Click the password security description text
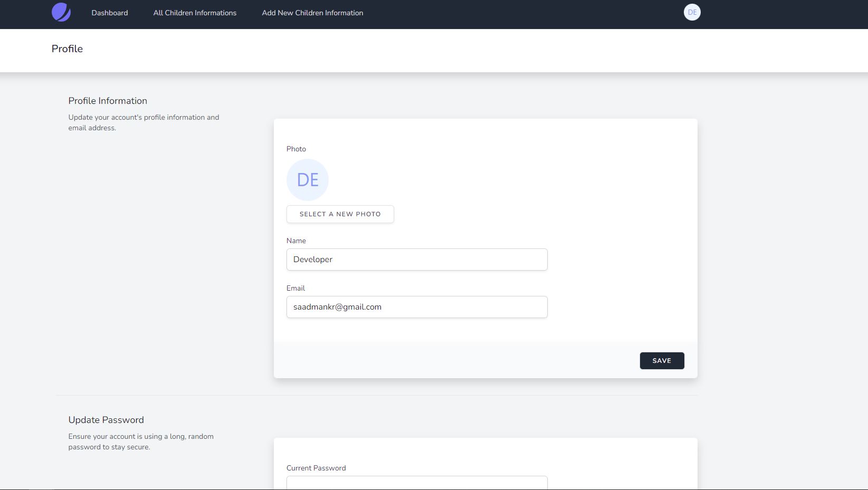The image size is (868, 490). pos(141,441)
